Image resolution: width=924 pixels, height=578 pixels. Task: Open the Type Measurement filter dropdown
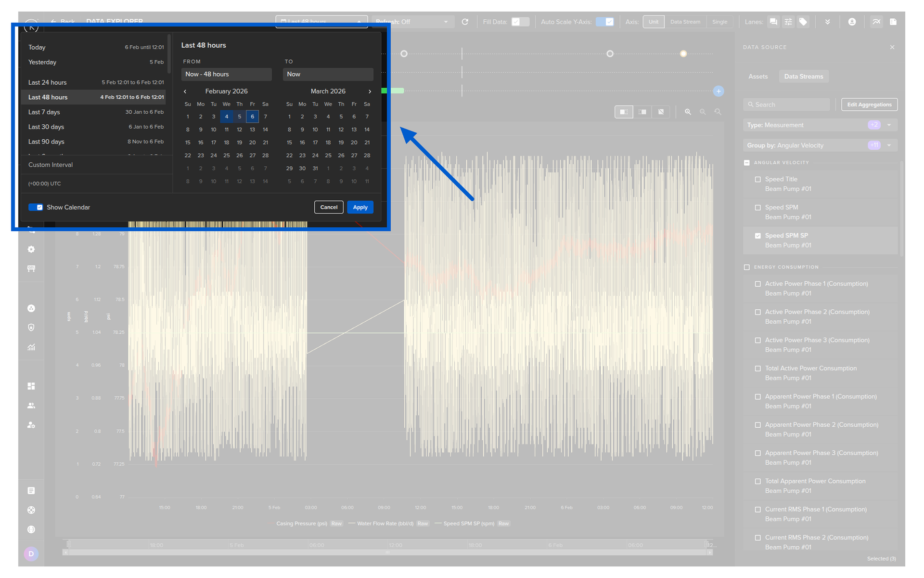tap(889, 125)
